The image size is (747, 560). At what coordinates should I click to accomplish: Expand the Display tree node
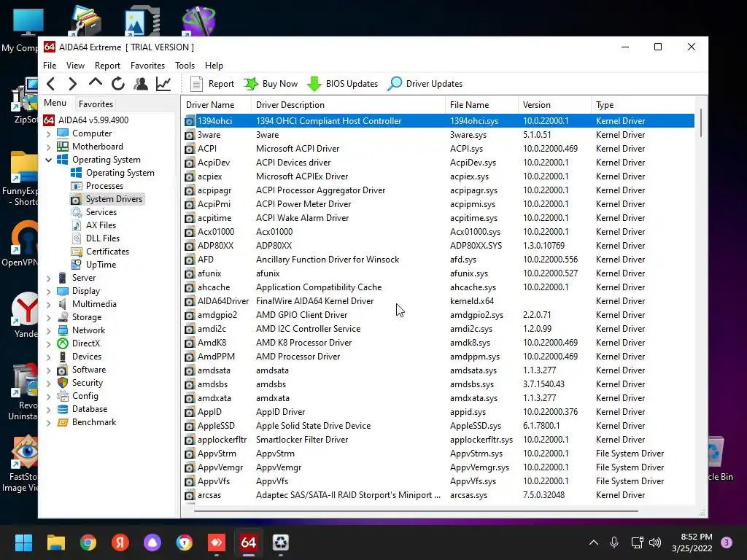pos(49,292)
